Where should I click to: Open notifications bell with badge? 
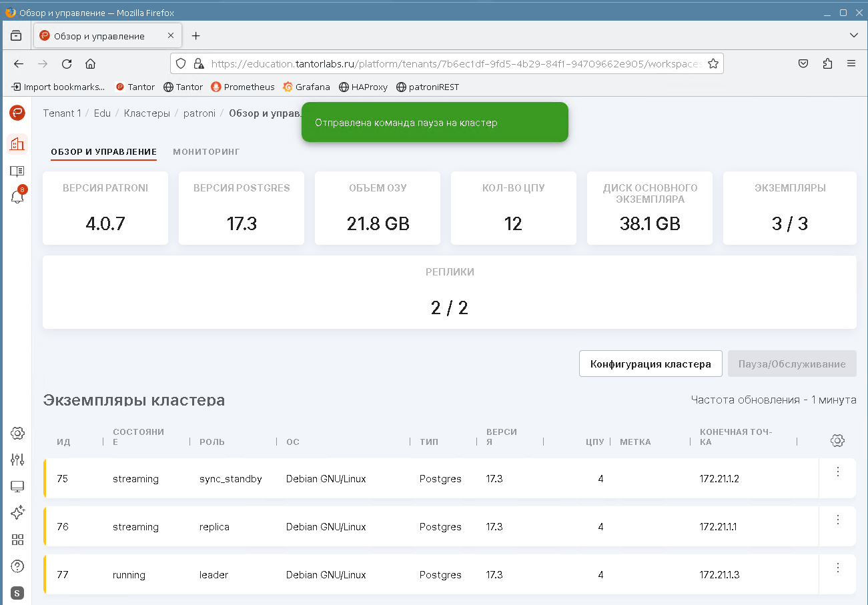(17, 197)
